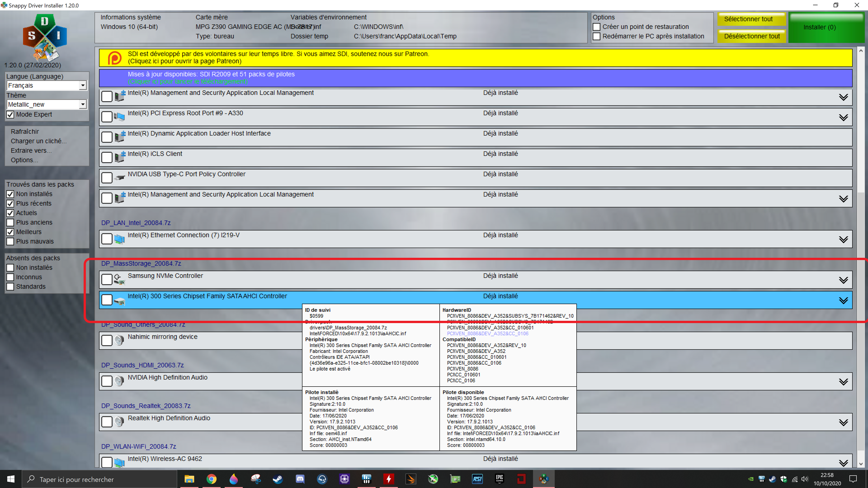Click the Patreon logo icon in yellow banner
This screenshot has height=488, width=868.
[x=114, y=58]
